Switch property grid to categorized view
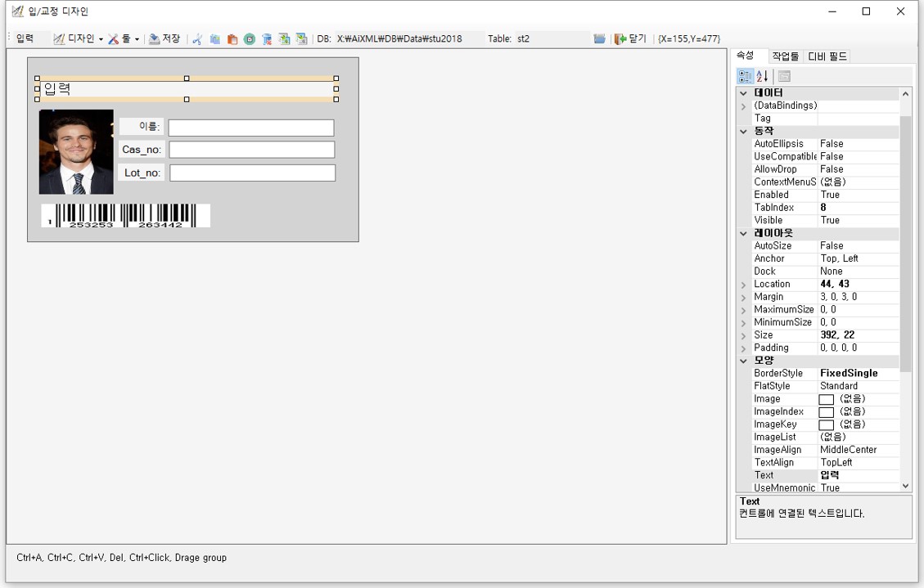The image size is (924, 588). pyautogui.click(x=745, y=76)
